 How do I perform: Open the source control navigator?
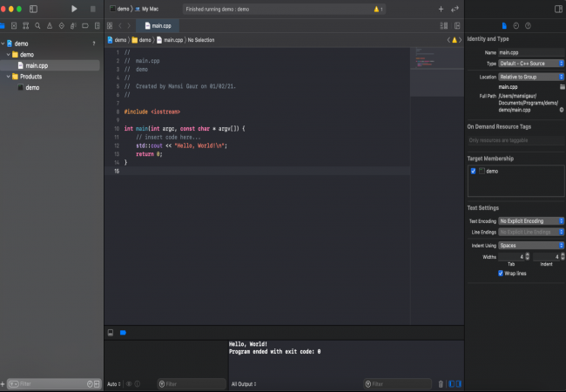click(x=14, y=25)
